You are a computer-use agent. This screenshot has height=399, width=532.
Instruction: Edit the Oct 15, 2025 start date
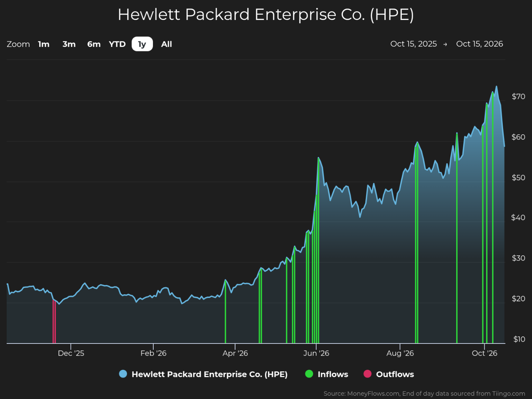point(414,44)
